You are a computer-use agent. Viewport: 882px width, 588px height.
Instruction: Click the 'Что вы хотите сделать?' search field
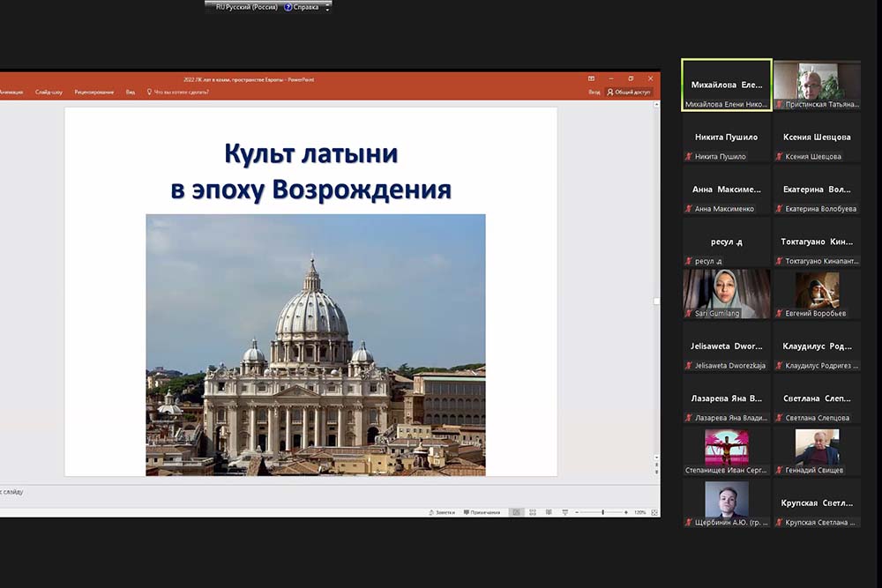[181, 92]
